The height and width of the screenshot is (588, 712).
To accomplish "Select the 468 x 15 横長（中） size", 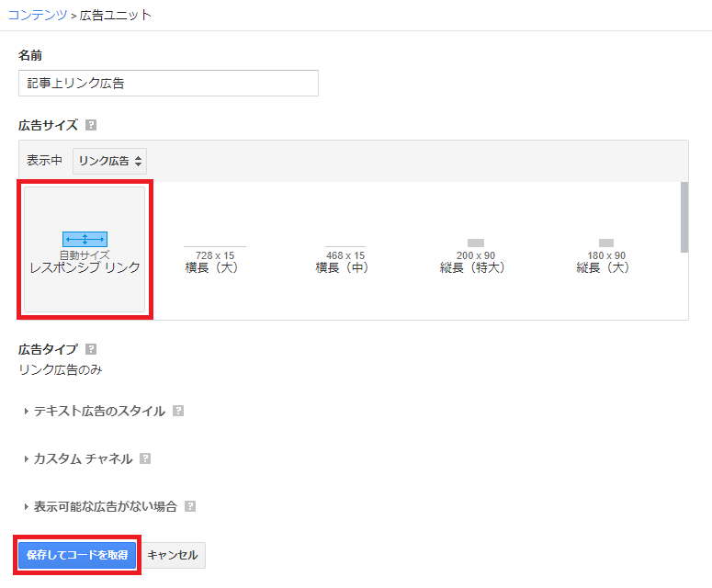I will [x=345, y=257].
